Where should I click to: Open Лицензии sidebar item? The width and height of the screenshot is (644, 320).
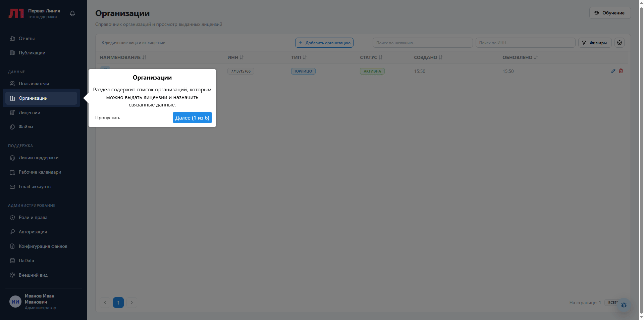41,112
